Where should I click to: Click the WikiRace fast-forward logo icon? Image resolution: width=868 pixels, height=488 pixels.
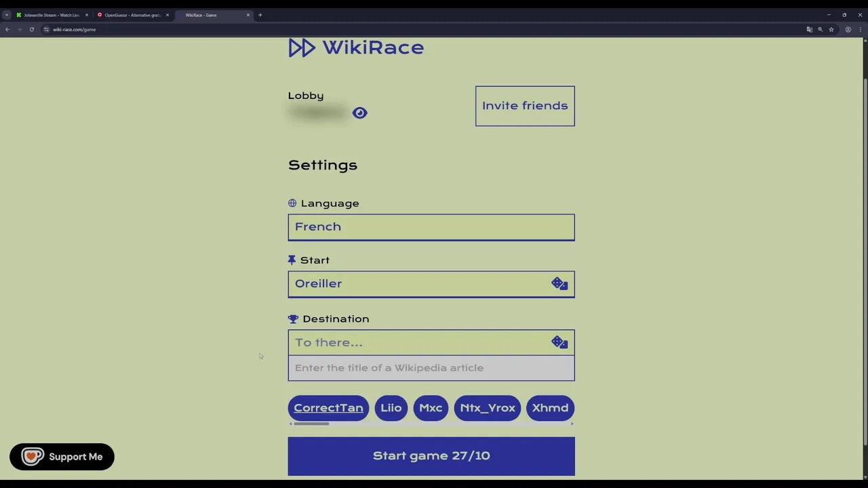(x=302, y=47)
